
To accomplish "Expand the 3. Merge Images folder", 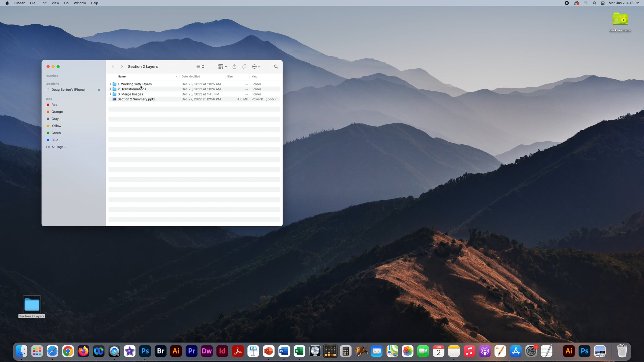I will [111, 94].
